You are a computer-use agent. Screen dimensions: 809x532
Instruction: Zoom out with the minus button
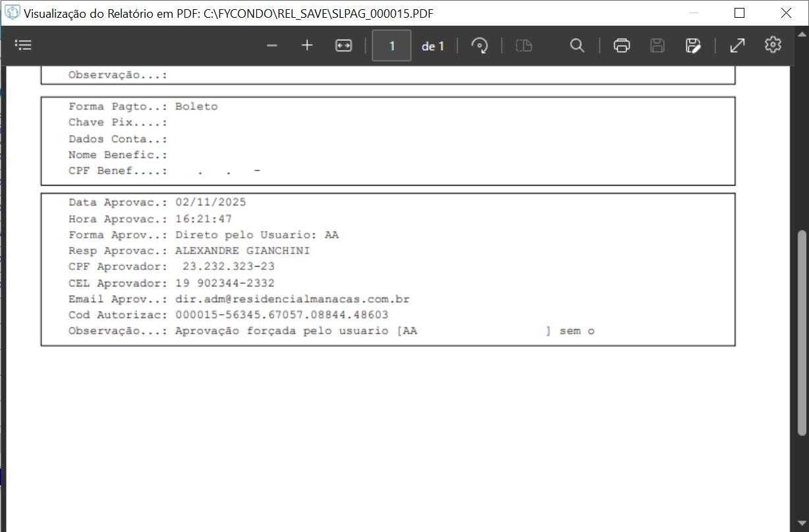(272, 45)
